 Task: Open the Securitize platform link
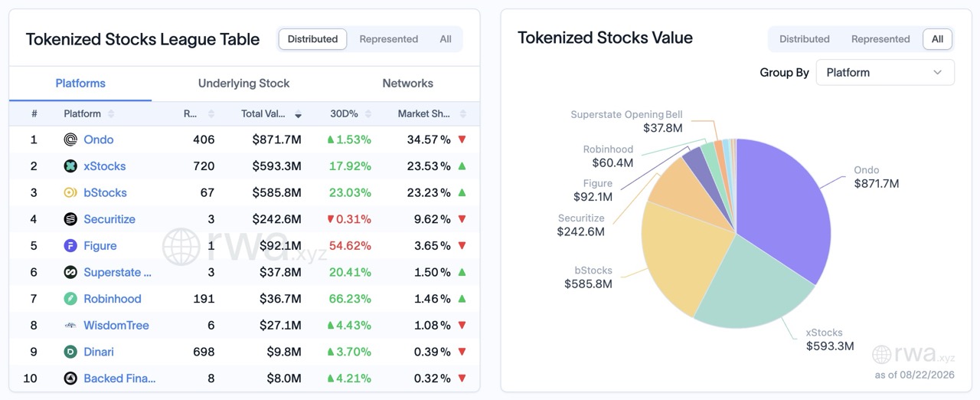tap(109, 219)
